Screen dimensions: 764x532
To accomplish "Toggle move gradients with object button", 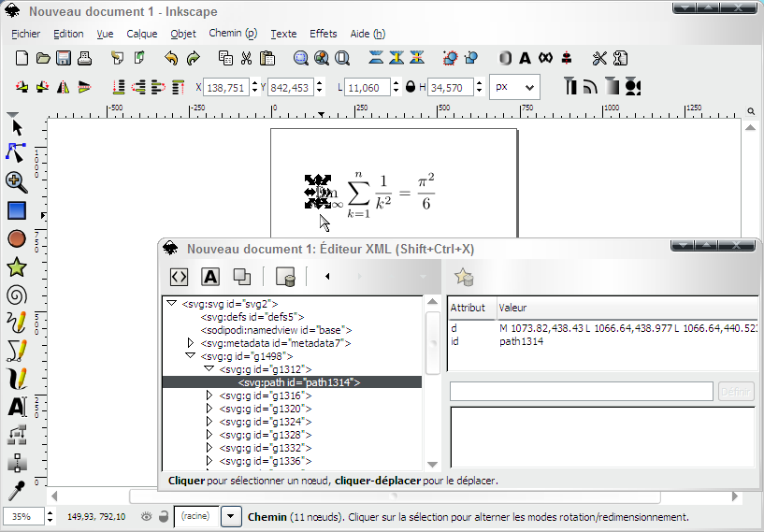I will click(x=612, y=87).
